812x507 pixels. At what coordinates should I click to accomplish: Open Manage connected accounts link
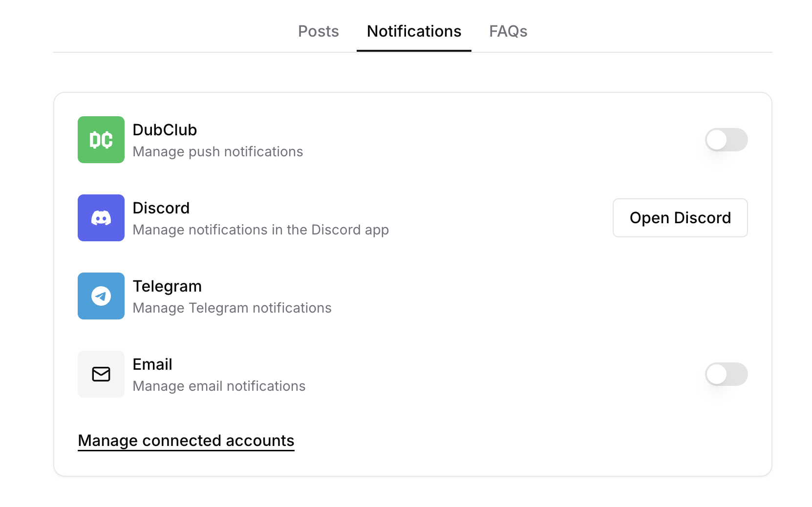(x=186, y=440)
